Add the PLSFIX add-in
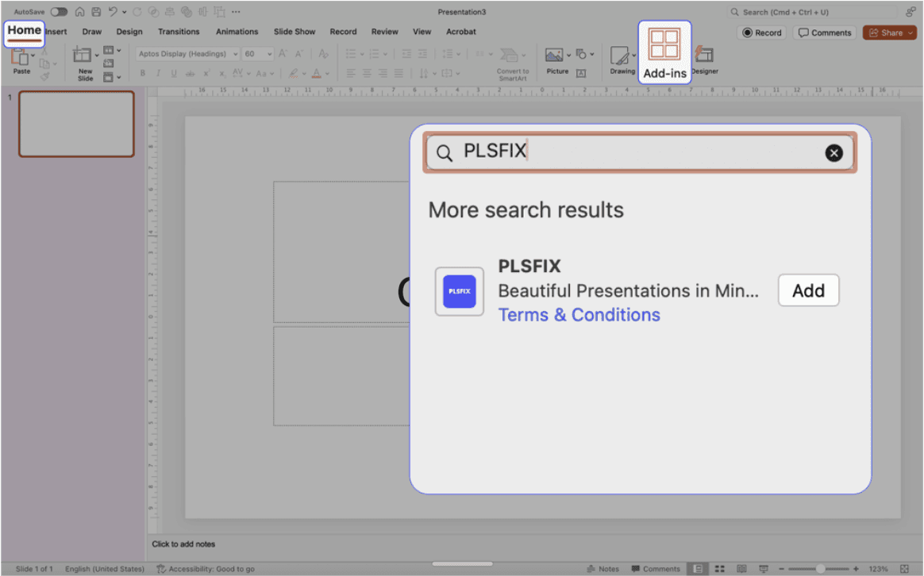The width and height of the screenshot is (924, 576). 808,290
